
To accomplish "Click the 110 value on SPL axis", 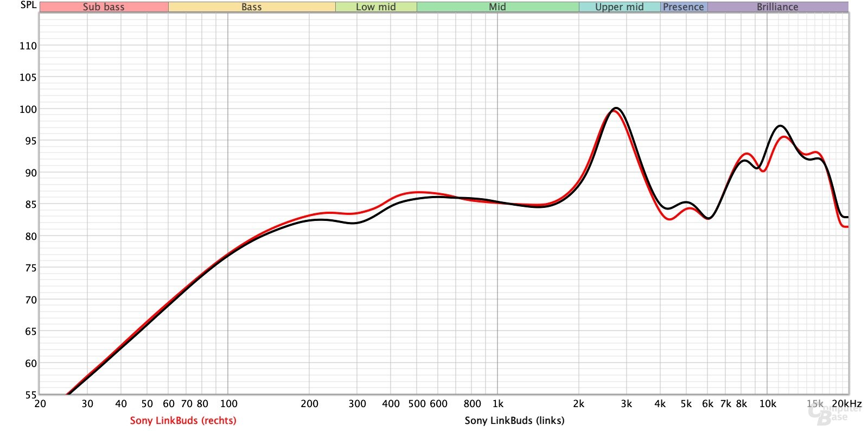I will (x=28, y=46).
